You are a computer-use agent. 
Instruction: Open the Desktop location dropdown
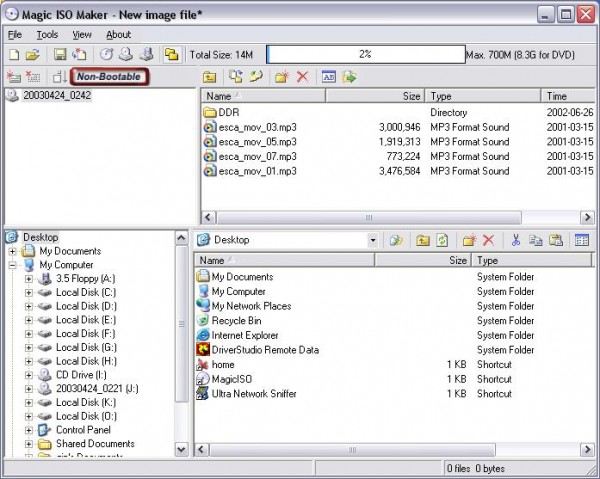(373, 240)
